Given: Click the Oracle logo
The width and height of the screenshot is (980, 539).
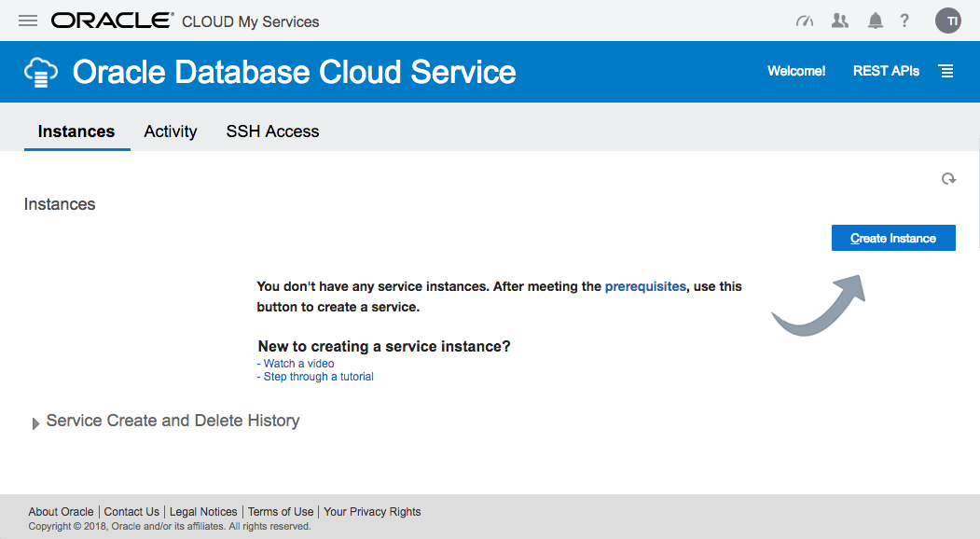Looking at the screenshot, I should [x=113, y=21].
